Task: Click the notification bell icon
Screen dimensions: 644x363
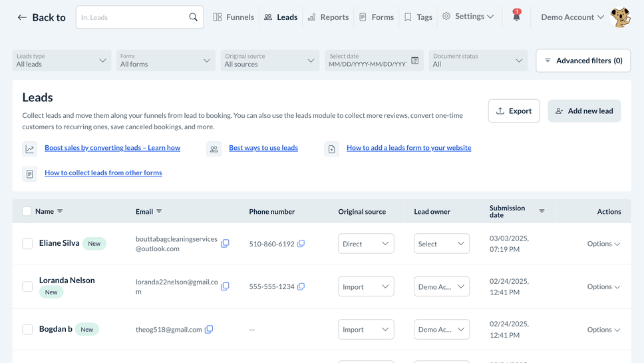Action: pyautogui.click(x=516, y=17)
